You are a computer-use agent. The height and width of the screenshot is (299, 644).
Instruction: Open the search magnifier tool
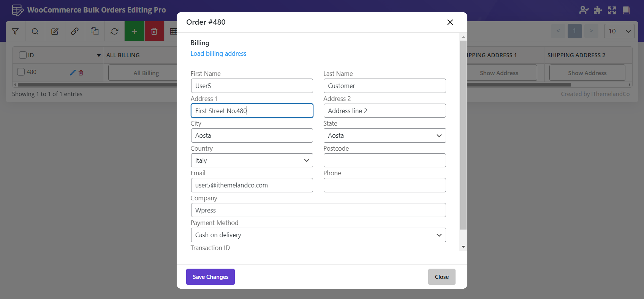click(35, 31)
